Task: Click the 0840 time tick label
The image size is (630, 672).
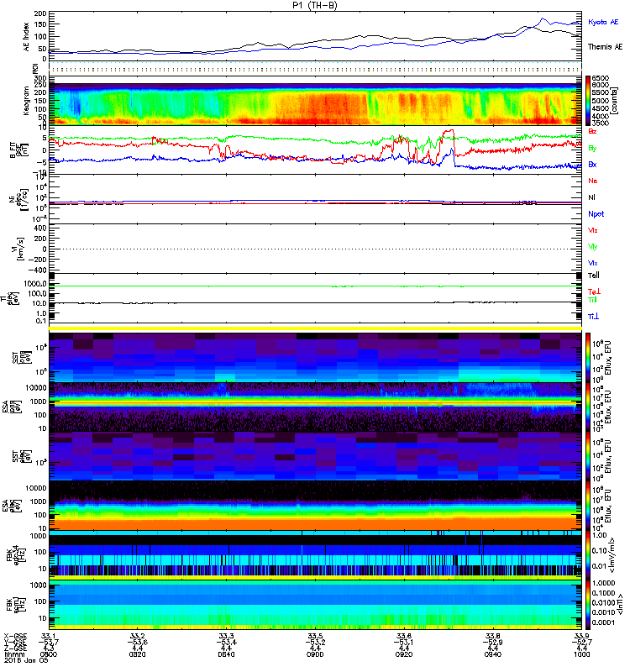Action: click(x=226, y=654)
